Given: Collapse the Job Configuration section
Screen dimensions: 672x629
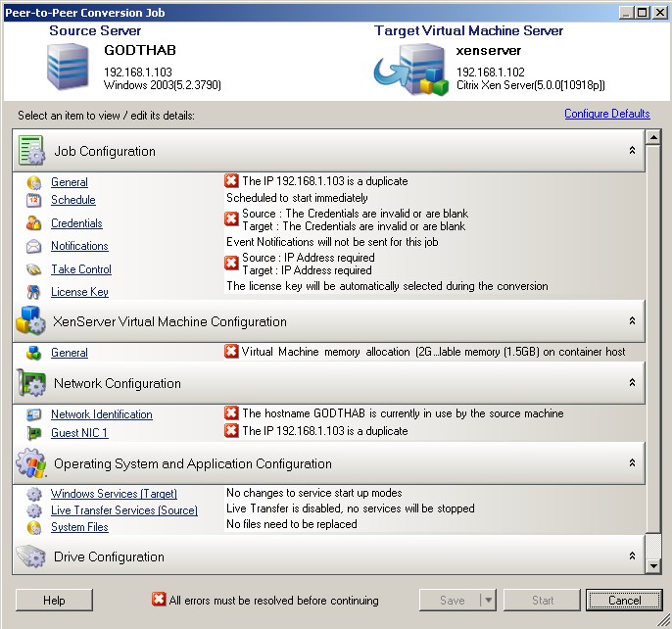Looking at the screenshot, I should pos(632,151).
